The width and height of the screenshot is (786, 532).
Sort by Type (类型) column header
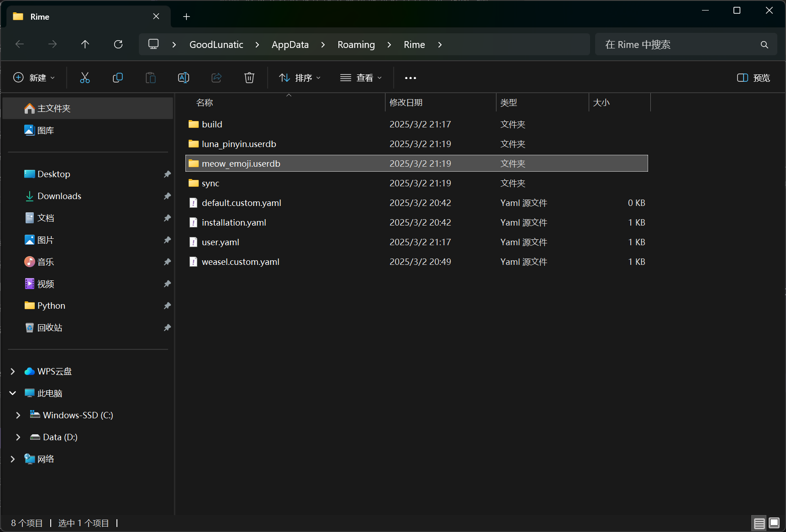point(543,103)
